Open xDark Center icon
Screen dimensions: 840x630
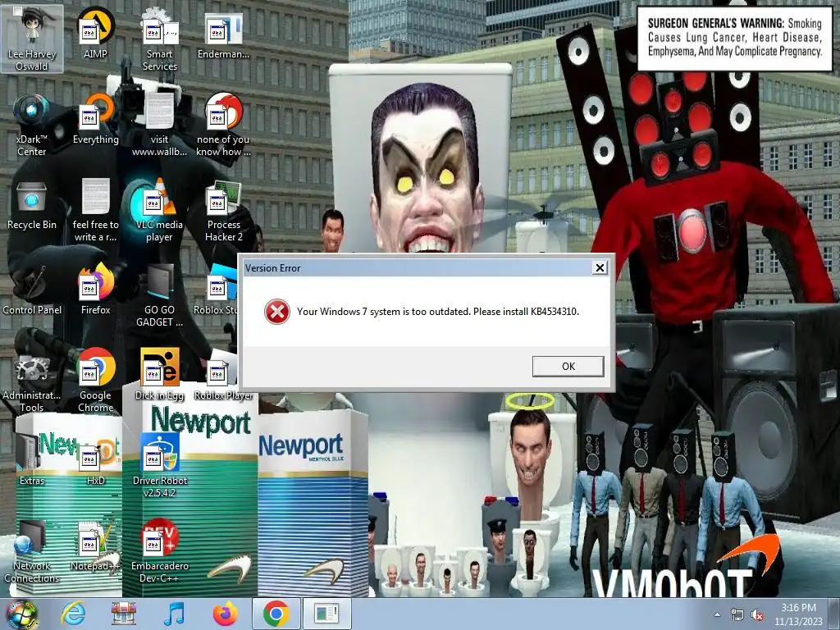[x=32, y=125]
